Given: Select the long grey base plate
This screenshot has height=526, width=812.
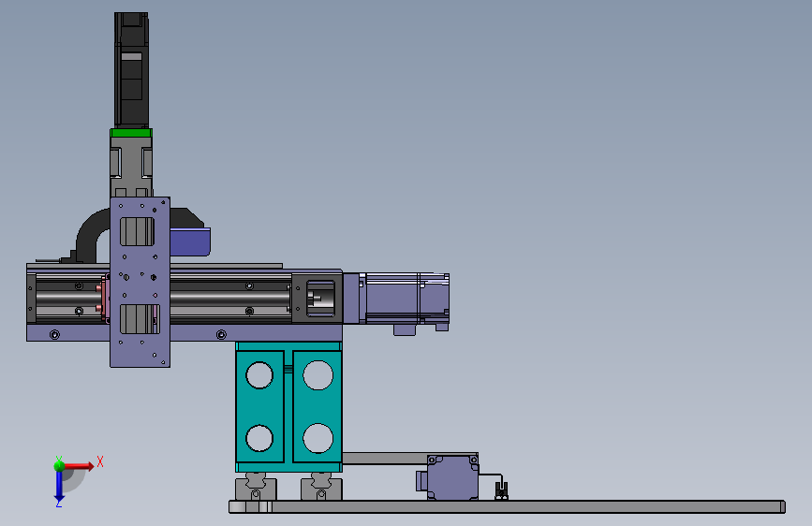Looking at the screenshot, I should pos(508,506).
